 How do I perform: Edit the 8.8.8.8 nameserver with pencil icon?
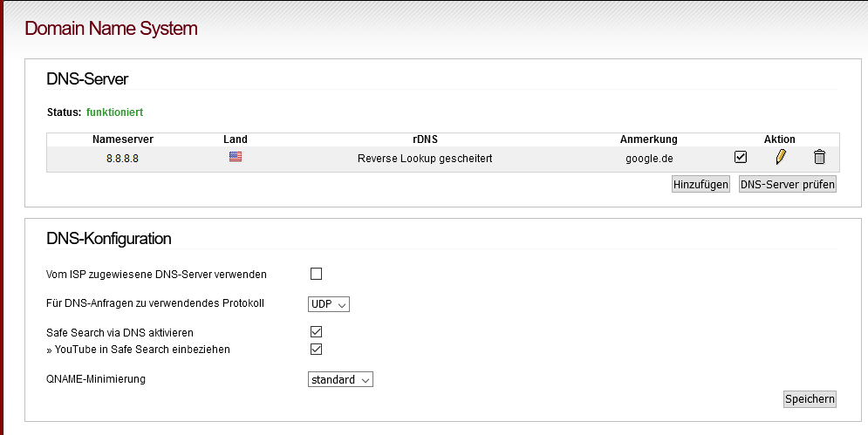click(781, 157)
